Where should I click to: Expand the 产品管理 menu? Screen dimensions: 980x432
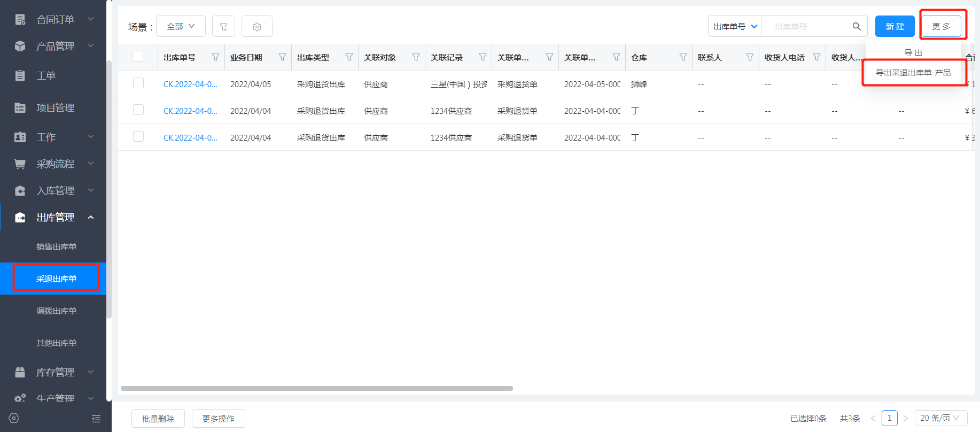point(91,46)
